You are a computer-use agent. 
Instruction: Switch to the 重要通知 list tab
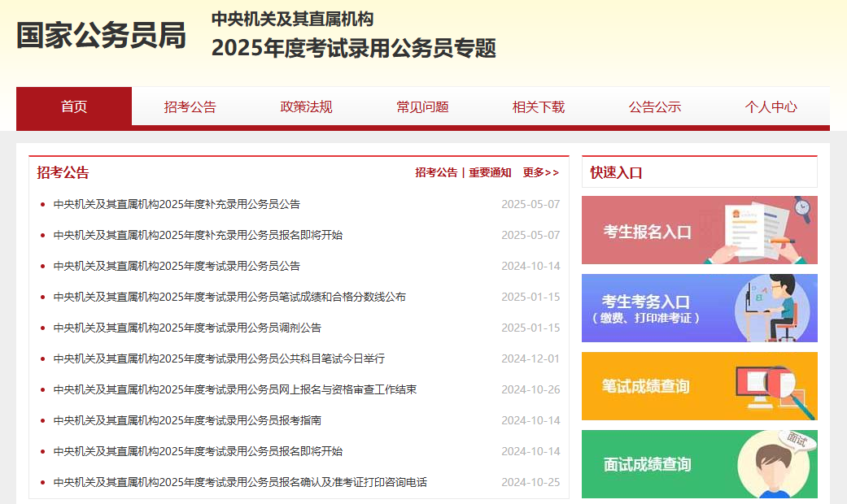point(490,172)
